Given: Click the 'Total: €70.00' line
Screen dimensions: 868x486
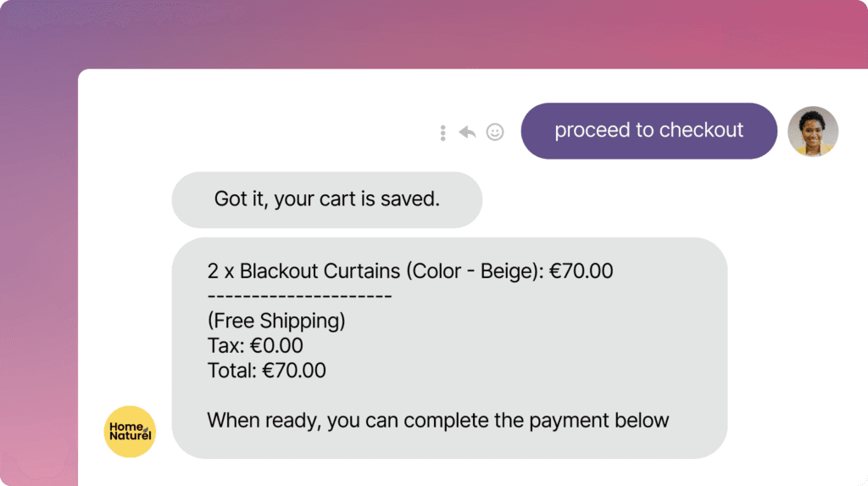Looking at the screenshot, I should pyautogui.click(x=267, y=371).
